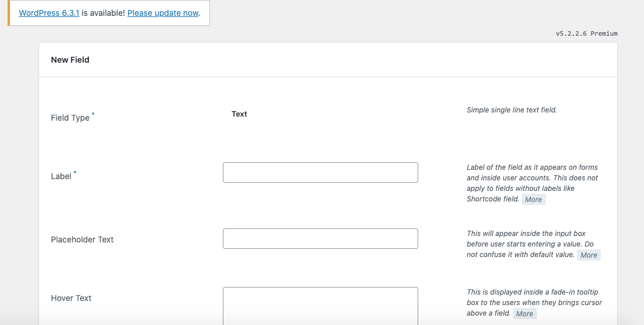Click the 'Label' field name
The width and height of the screenshot is (644, 325).
[x=61, y=176]
